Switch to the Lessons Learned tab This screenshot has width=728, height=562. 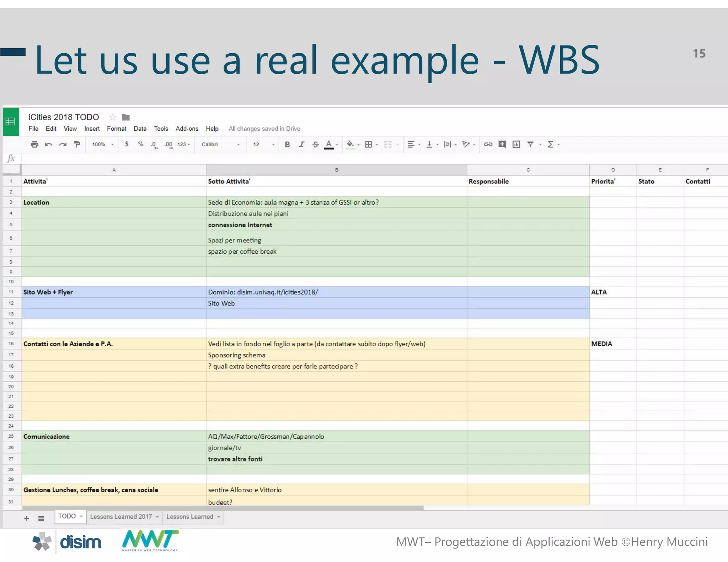(190, 517)
